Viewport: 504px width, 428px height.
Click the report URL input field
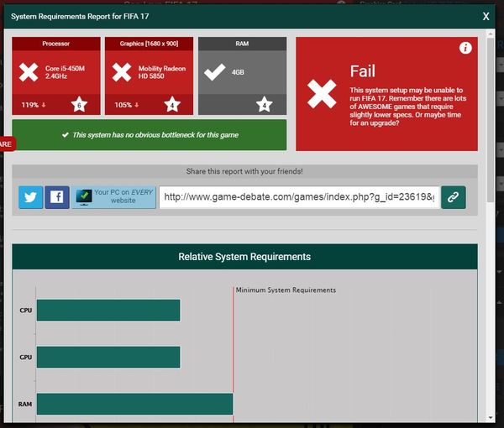[299, 197]
